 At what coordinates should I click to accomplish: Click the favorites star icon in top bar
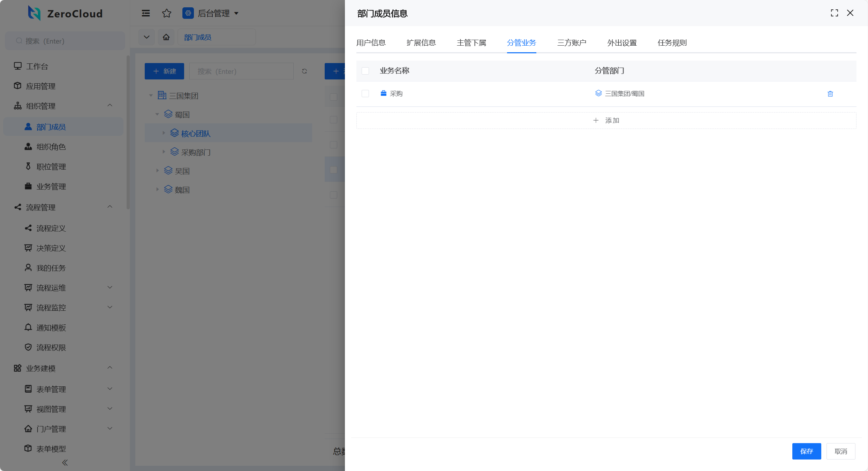[167, 13]
